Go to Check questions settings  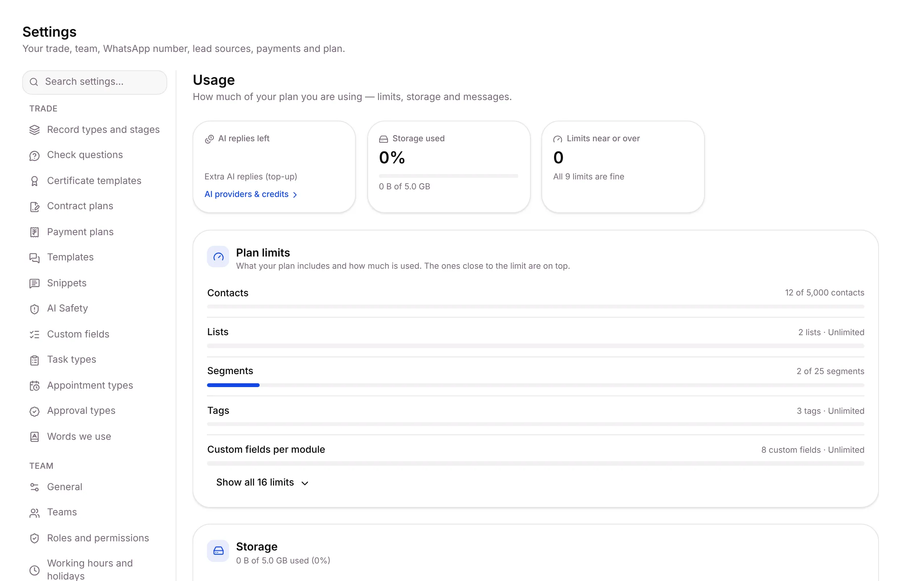(95, 155)
